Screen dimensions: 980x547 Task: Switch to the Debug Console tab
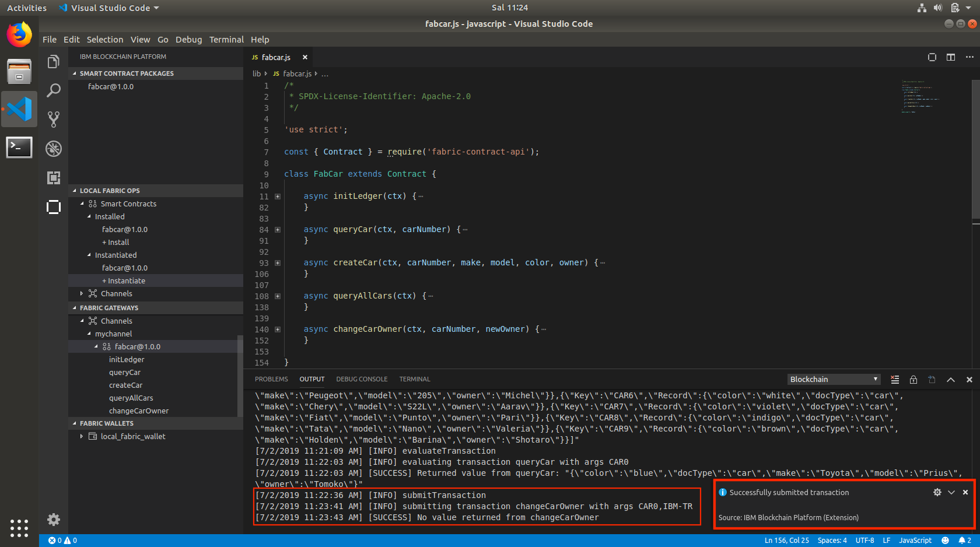(x=362, y=379)
